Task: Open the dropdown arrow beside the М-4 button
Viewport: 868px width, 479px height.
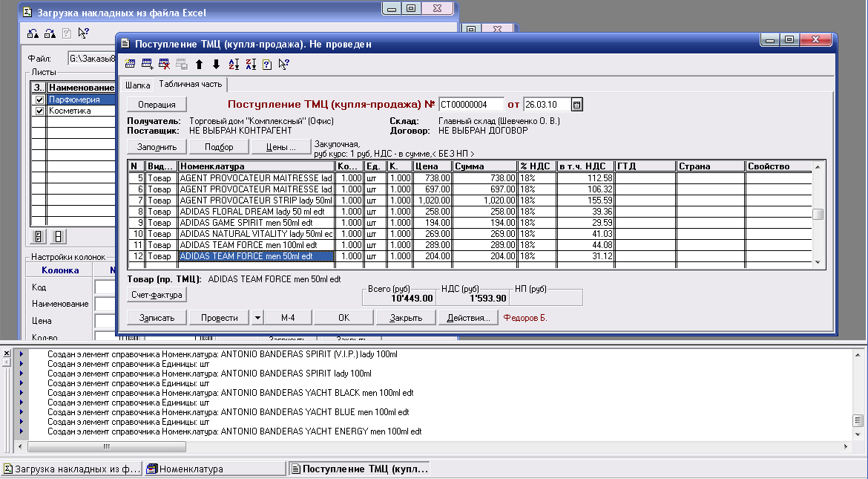Action: pyautogui.click(x=257, y=318)
